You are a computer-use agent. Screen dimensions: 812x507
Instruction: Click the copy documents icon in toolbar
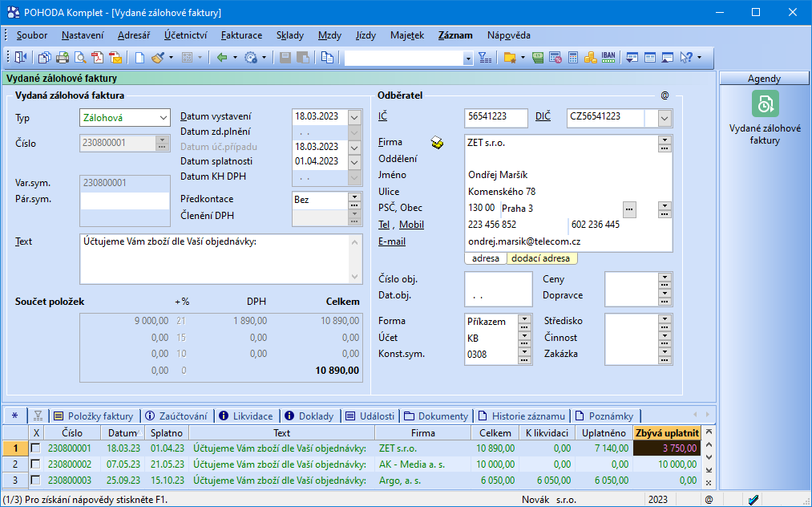point(45,58)
